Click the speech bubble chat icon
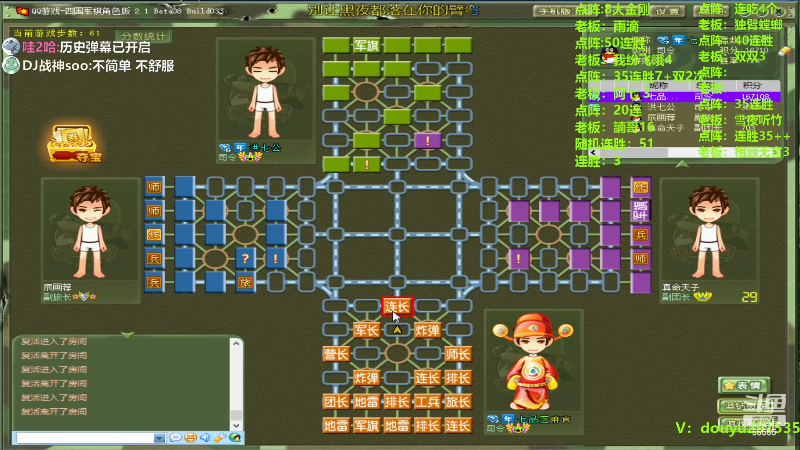 click(x=175, y=437)
